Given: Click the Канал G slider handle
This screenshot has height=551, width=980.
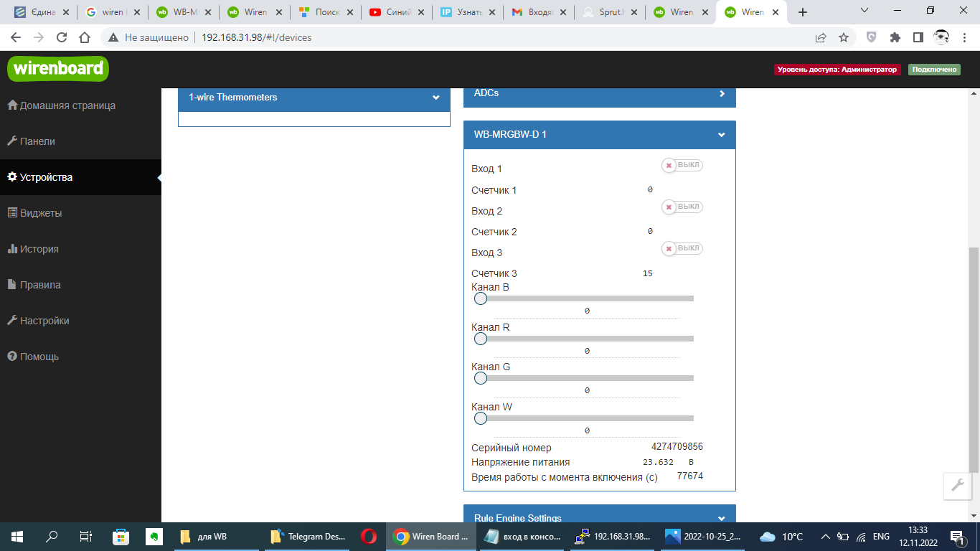Looking at the screenshot, I should click(x=480, y=378).
